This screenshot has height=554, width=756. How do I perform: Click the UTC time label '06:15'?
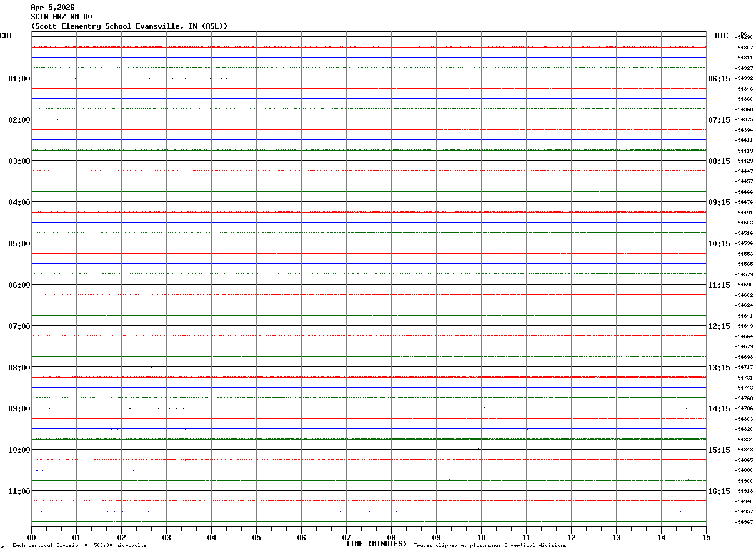coord(719,79)
